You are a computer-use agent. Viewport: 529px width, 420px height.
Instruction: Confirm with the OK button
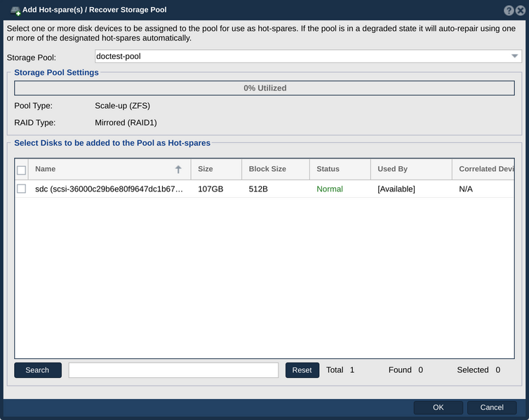[438, 407]
